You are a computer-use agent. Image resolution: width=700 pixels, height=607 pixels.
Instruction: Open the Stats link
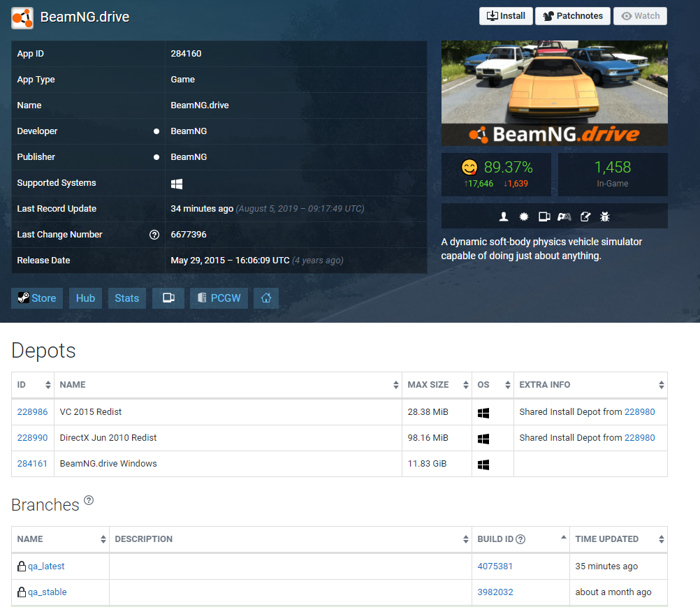pyautogui.click(x=126, y=298)
